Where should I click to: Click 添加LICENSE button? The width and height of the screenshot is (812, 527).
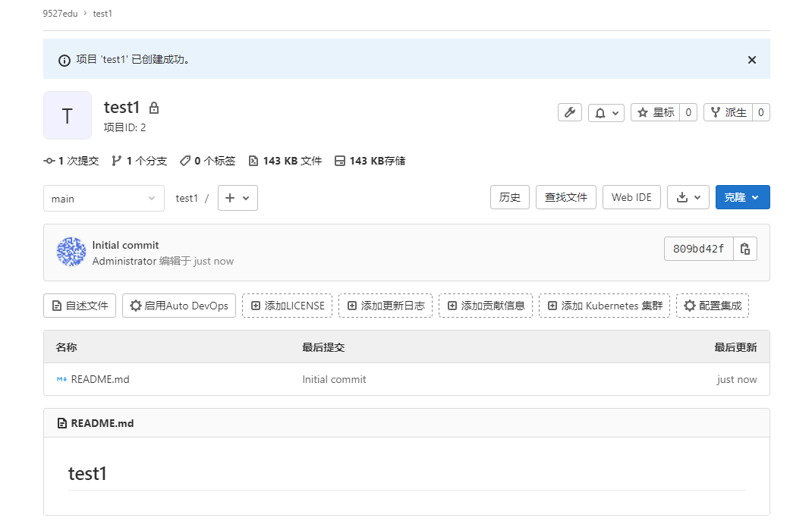(x=288, y=306)
